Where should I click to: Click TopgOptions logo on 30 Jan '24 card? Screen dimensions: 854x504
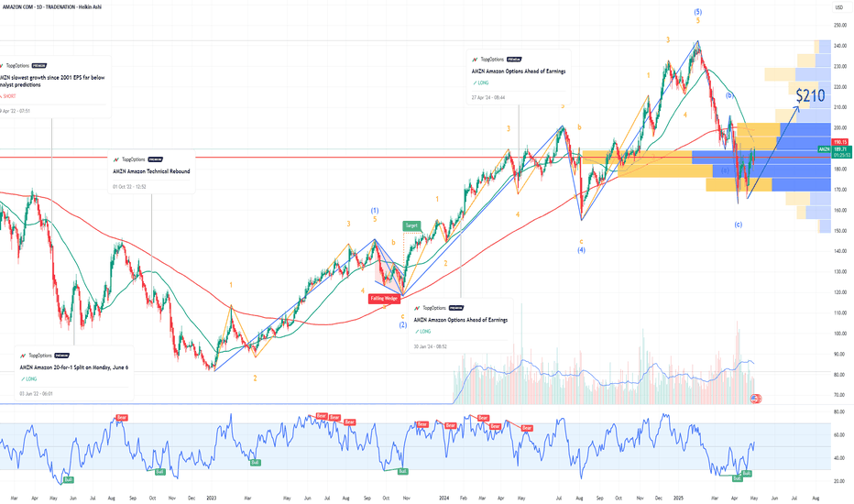tap(417, 308)
